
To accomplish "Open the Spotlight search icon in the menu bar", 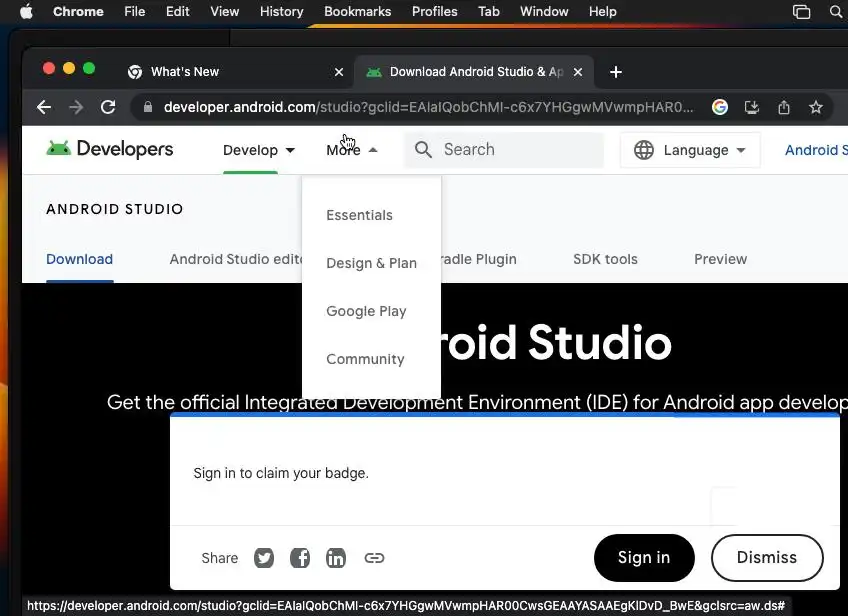I will tap(836, 11).
